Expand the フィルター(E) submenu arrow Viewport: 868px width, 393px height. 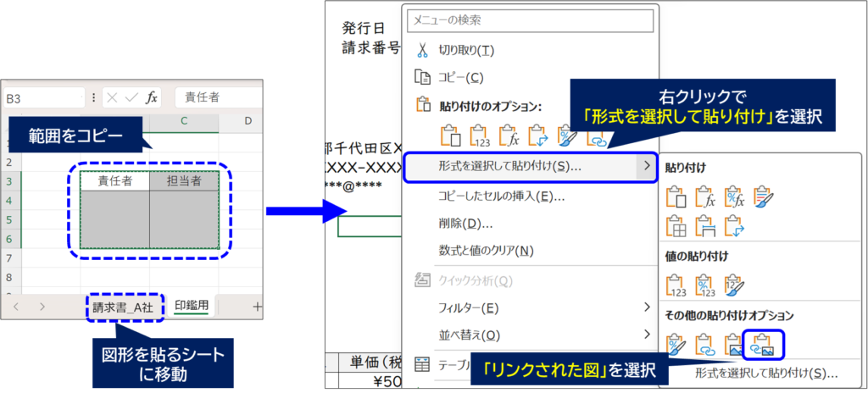click(x=646, y=307)
